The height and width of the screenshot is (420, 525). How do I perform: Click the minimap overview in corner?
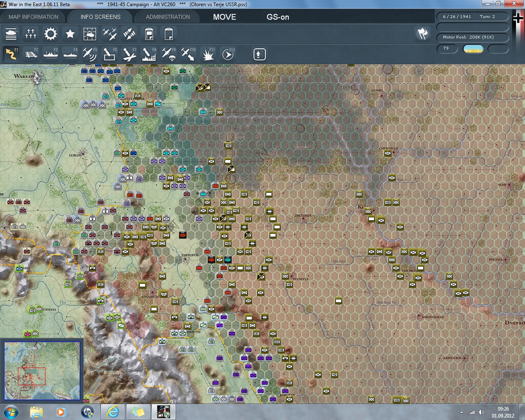(x=42, y=371)
